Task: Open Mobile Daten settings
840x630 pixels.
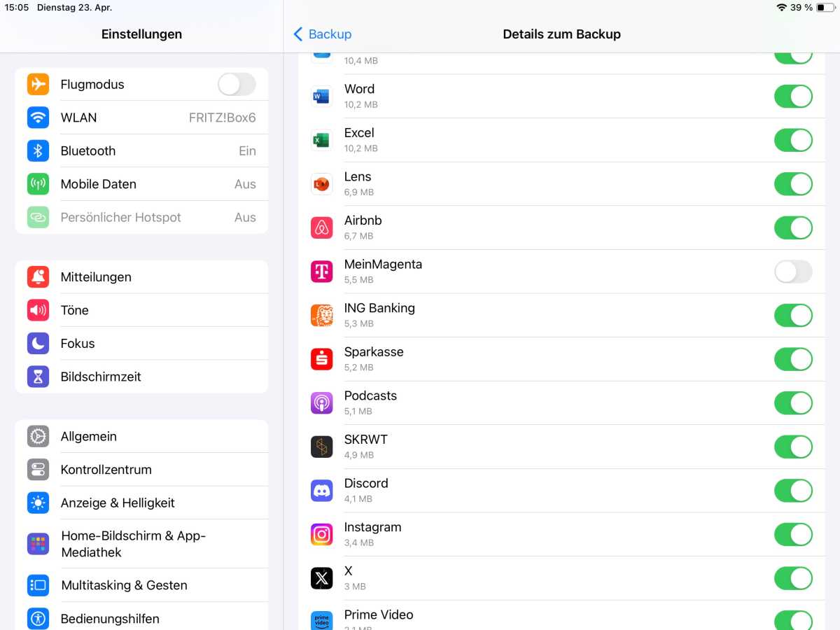Action: 141,184
